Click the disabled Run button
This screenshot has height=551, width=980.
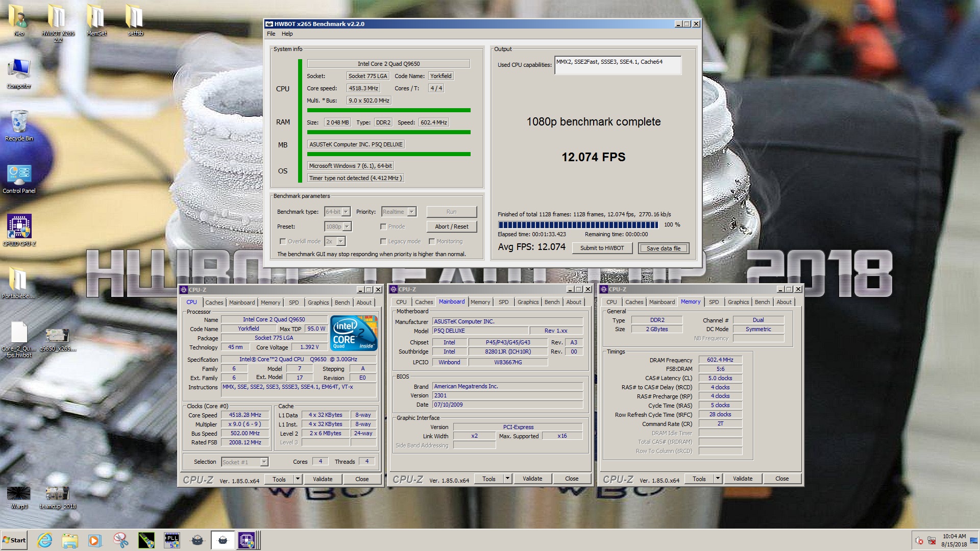[452, 212]
